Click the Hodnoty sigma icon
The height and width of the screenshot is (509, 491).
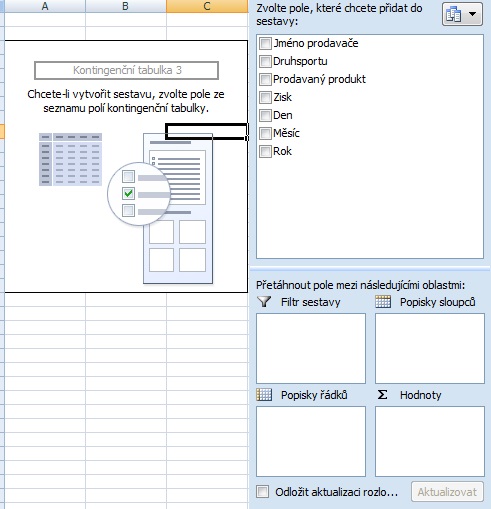383,395
